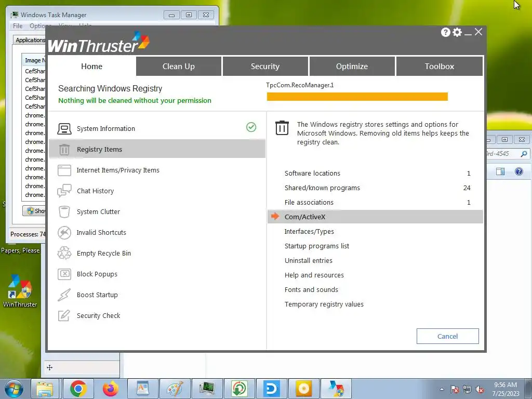532x399 pixels.
Task: Open the blue D taskbar application
Action: pos(271,389)
